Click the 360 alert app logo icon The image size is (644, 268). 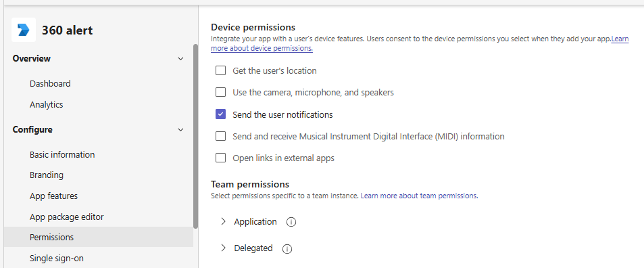24,30
